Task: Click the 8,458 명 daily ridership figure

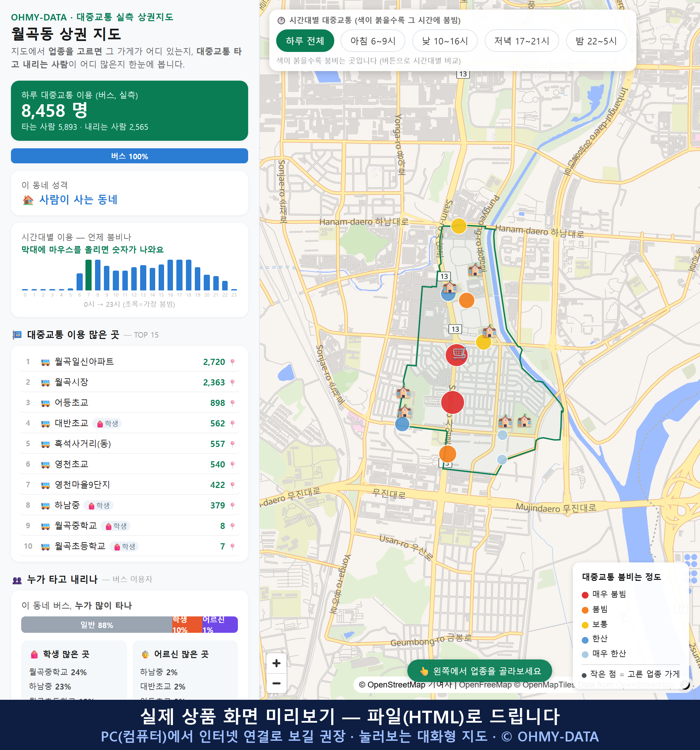Action: [x=55, y=111]
